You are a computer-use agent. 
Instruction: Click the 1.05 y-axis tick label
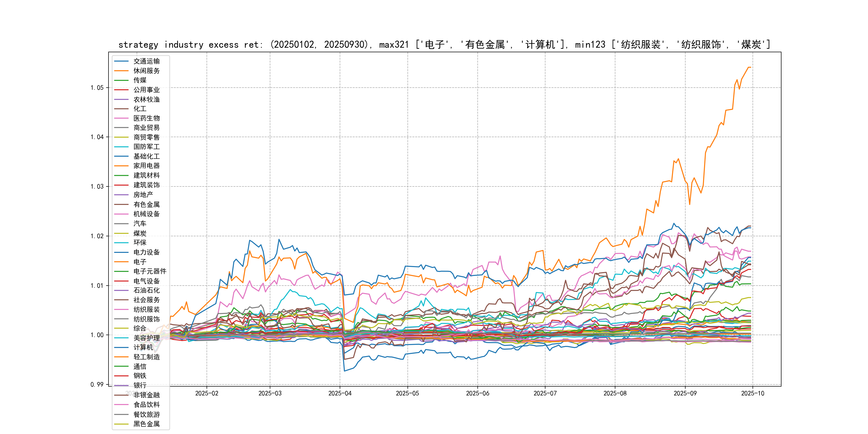coord(97,88)
